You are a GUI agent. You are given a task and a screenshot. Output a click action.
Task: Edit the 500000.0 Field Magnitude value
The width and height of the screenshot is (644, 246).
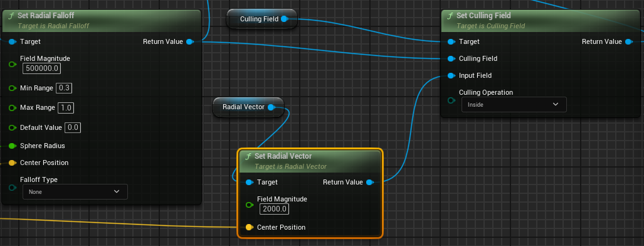[42, 68]
